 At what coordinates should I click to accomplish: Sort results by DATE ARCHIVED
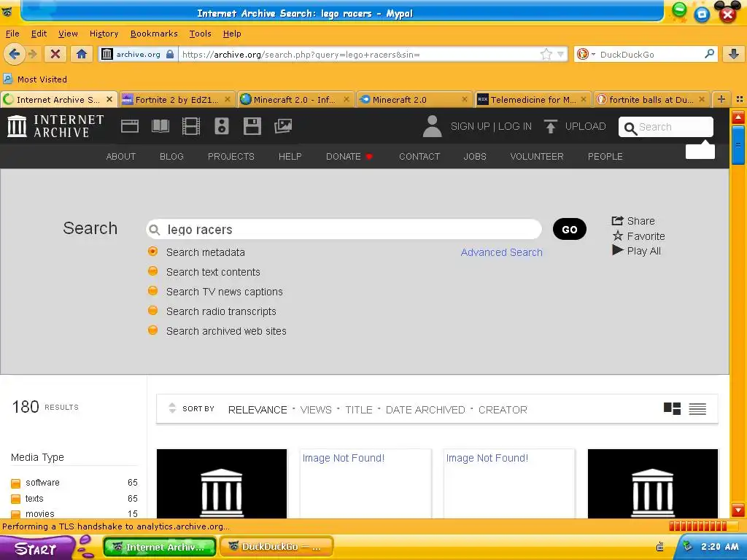[425, 410]
